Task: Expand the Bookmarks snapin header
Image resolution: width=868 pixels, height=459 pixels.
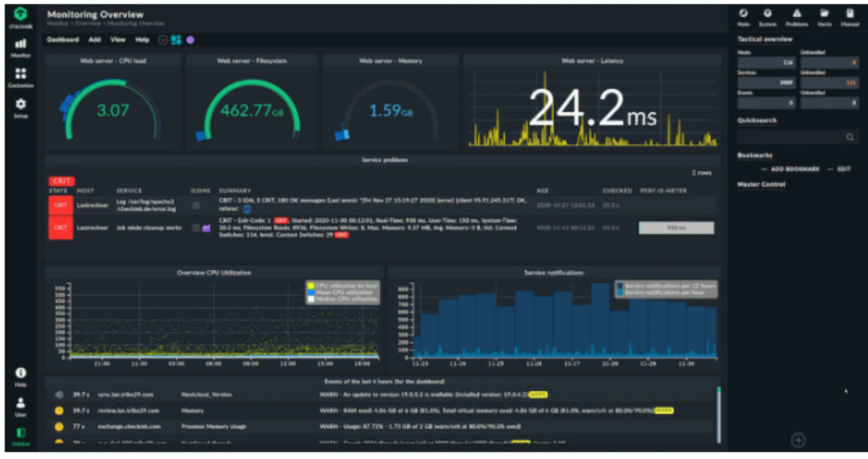Action: tap(755, 155)
